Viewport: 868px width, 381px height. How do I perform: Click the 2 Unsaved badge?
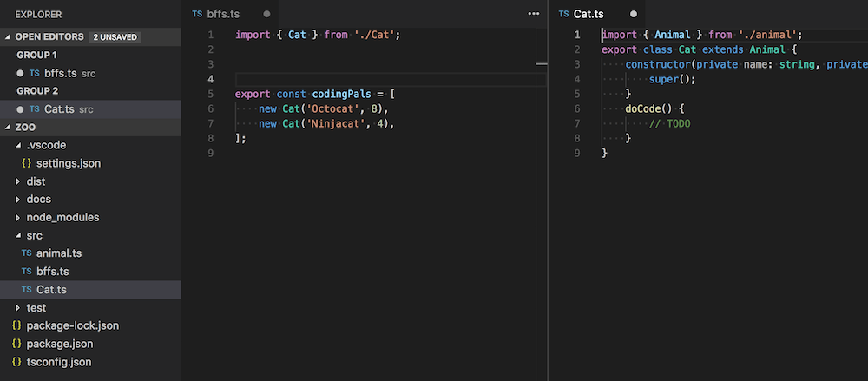[115, 37]
